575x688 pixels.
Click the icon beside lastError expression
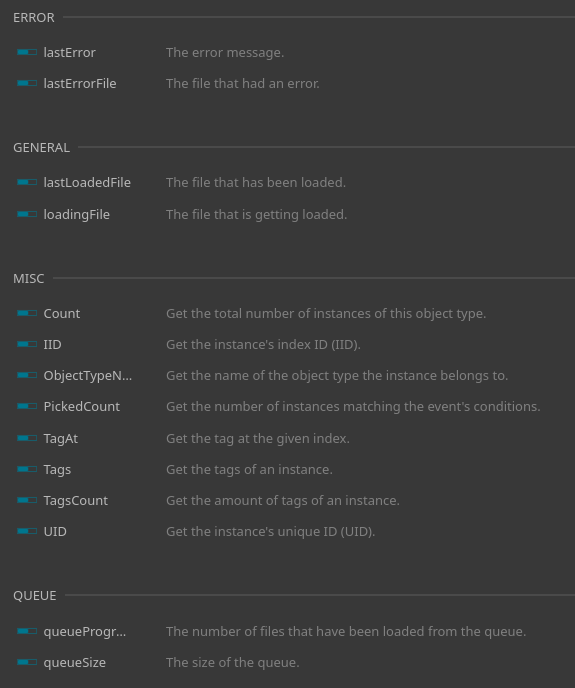[27, 52]
